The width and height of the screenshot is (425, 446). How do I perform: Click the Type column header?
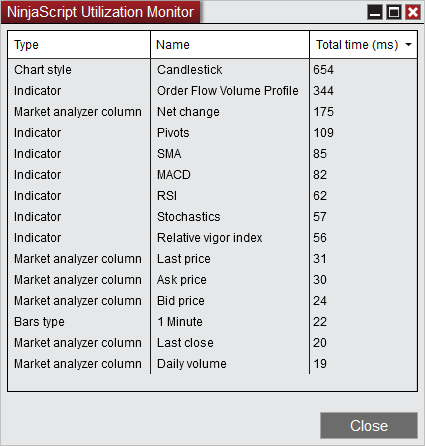coord(79,45)
